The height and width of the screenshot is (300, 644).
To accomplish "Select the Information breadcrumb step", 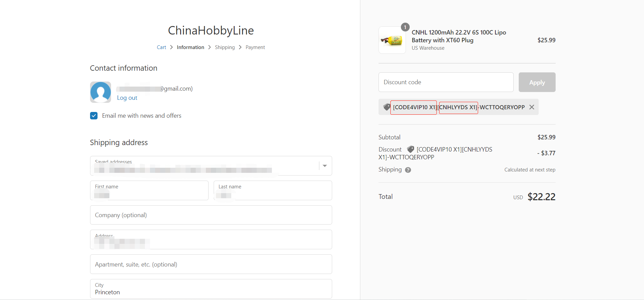I will point(191,47).
